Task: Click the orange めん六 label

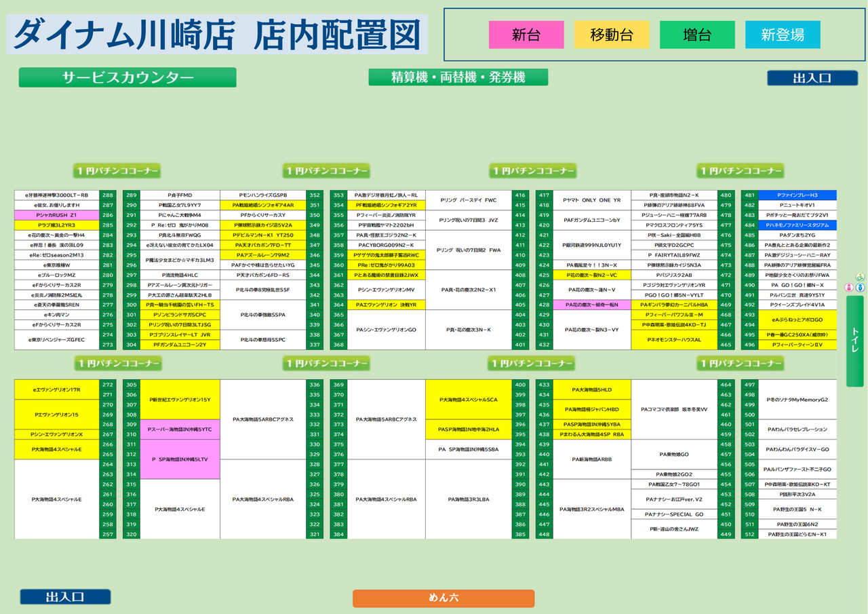Action: 443,598
